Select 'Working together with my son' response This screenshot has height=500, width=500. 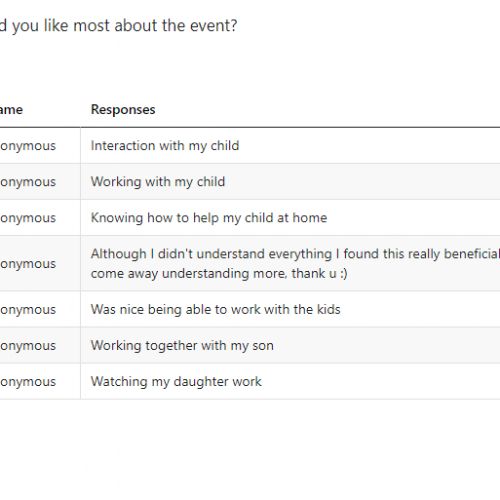coord(182,345)
